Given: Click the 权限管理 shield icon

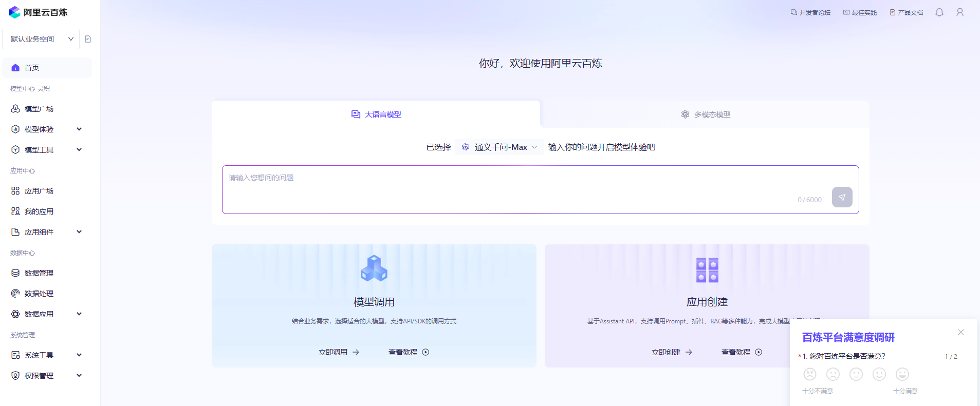Looking at the screenshot, I should pyautogui.click(x=15, y=376).
